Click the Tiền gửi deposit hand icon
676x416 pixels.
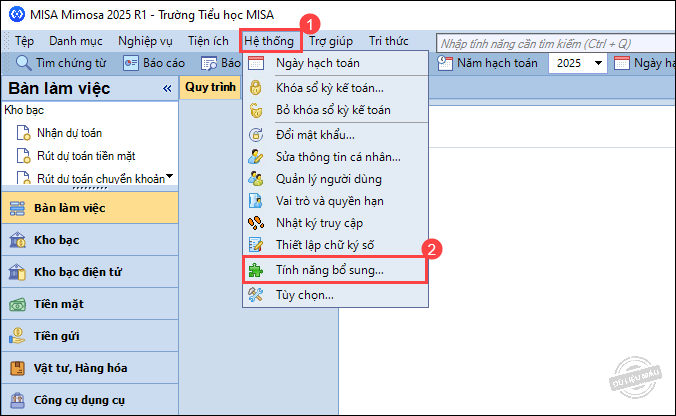(17, 336)
